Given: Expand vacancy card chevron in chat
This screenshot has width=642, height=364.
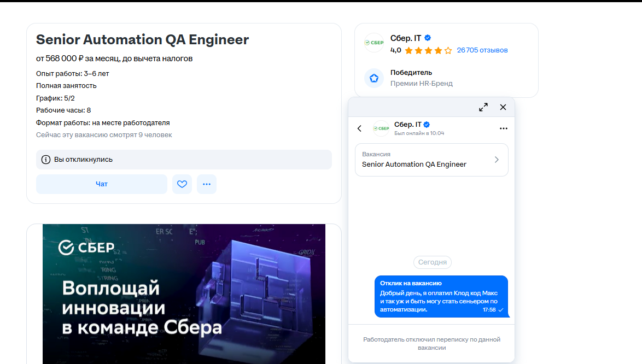Looking at the screenshot, I should coord(497,160).
